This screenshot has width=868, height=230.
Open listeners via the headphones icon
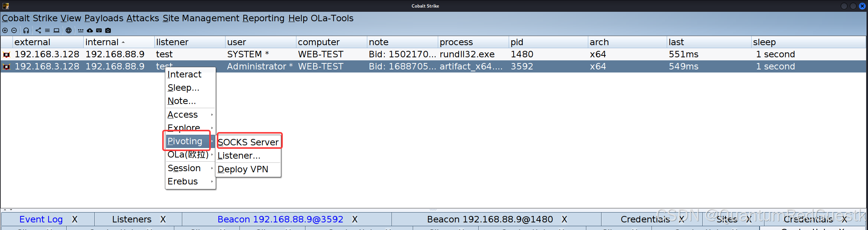point(26,30)
